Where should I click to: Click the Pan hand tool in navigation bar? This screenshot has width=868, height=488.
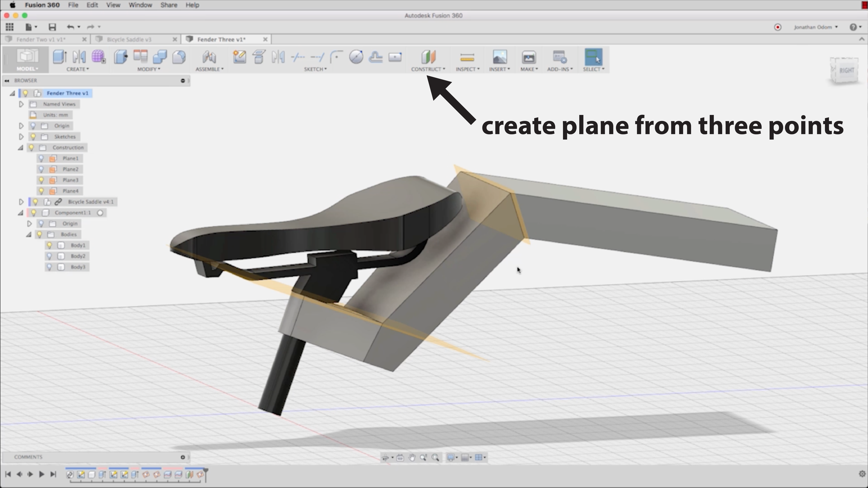(x=412, y=458)
